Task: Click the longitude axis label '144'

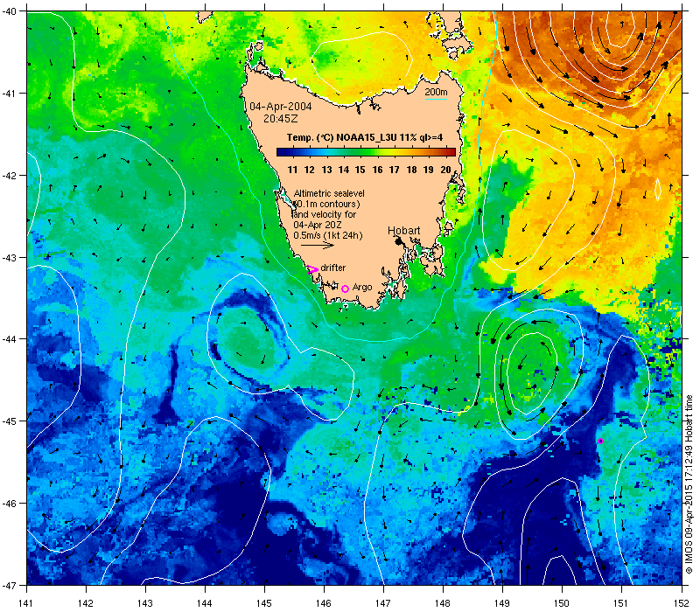Action: click(x=205, y=603)
